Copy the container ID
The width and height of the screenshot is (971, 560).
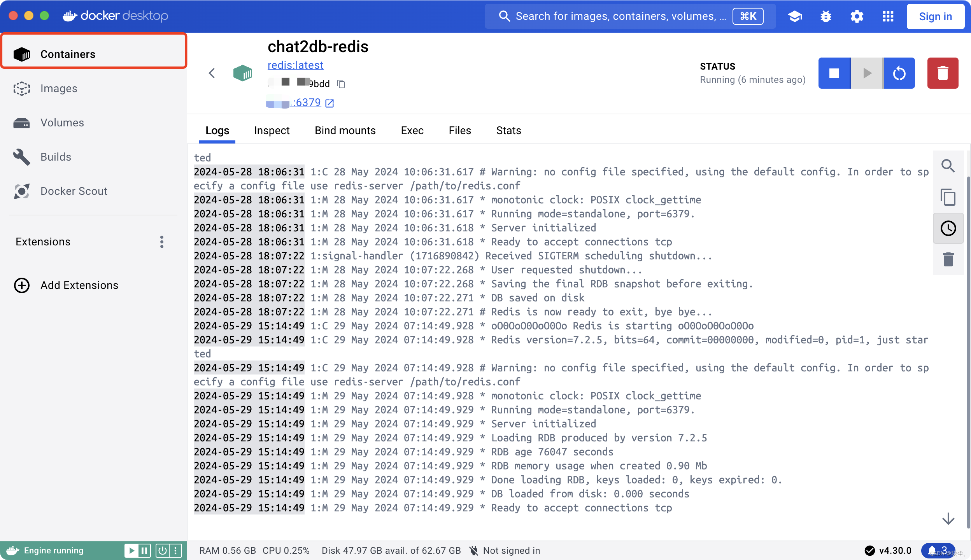coord(341,84)
